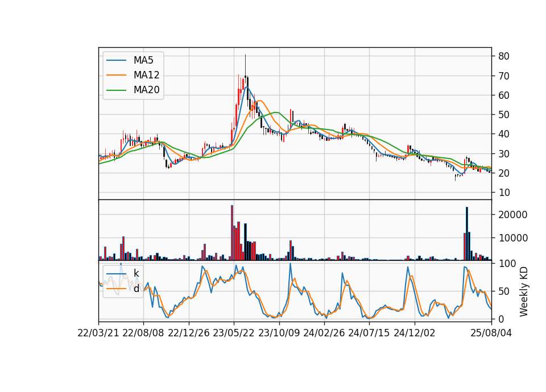Click the Weekly KD axis title
546x392 pixels.
click(x=523, y=292)
